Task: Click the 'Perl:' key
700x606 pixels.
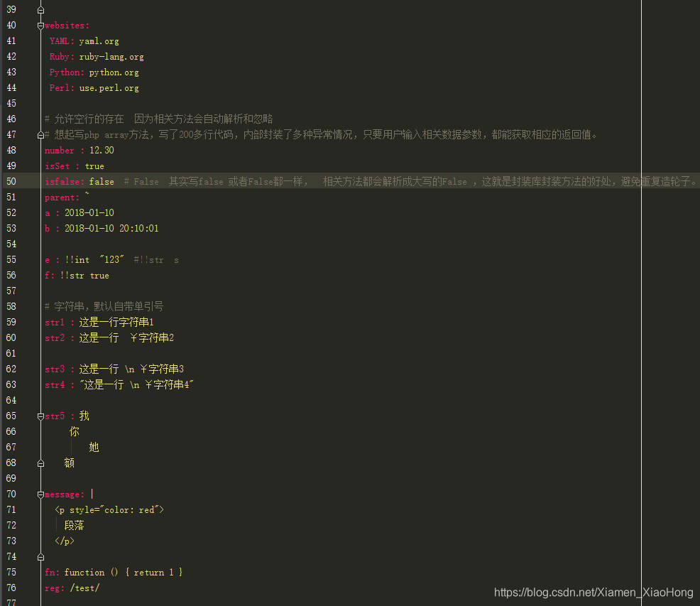Action: [62, 88]
